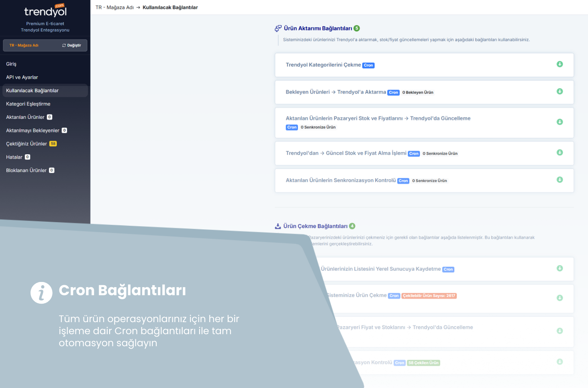Click Ürün Aktarımı Bağlantıları transfer icon

coord(278,29)
